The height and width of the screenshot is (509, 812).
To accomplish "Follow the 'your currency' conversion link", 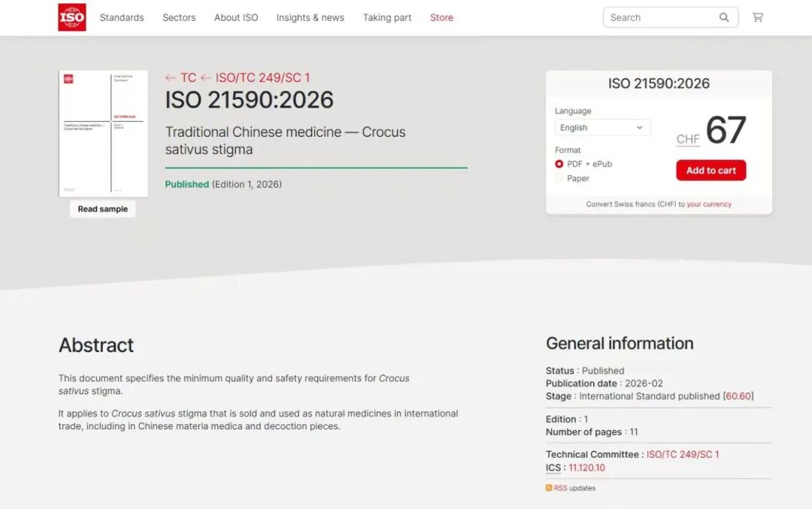I will coord(708,205).
